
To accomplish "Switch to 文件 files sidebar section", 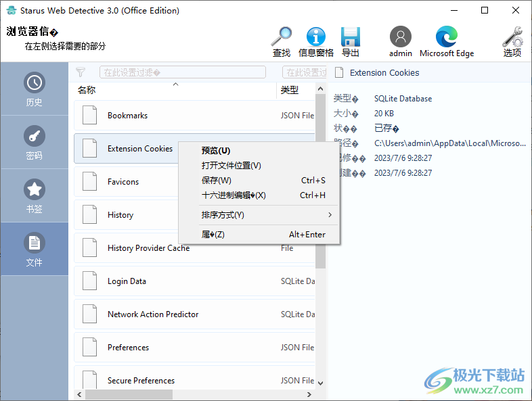I will [35, 249].
